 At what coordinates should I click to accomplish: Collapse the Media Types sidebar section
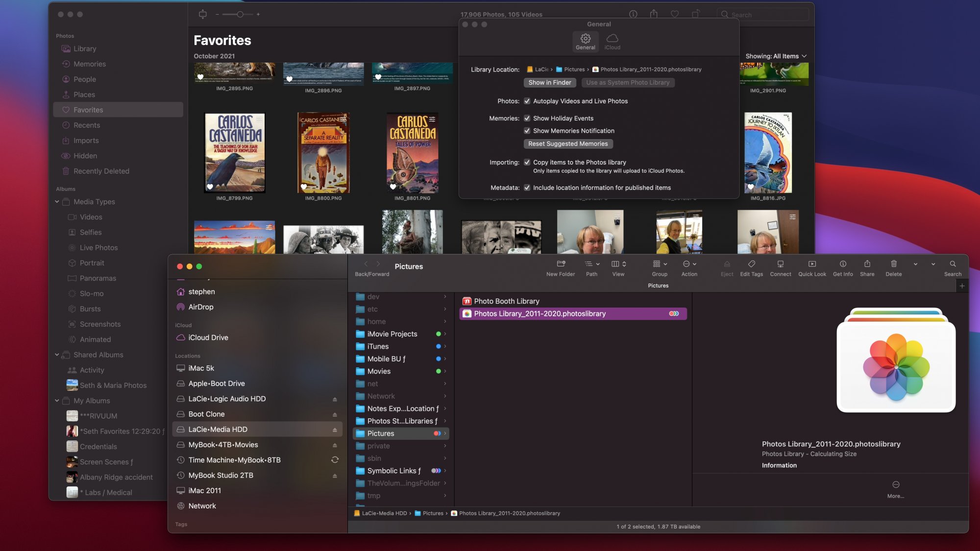pyautogui.click(x=57, y=202)
